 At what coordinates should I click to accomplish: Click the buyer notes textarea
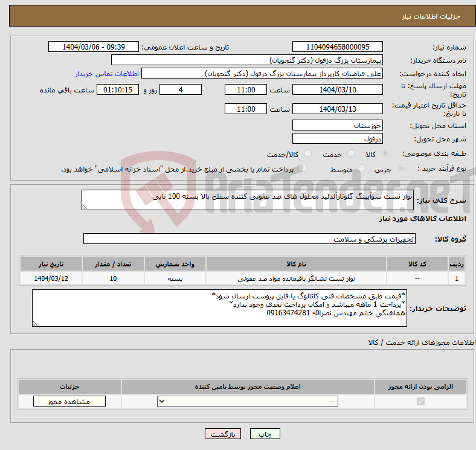pyautogui.click(x=219, y=308)
